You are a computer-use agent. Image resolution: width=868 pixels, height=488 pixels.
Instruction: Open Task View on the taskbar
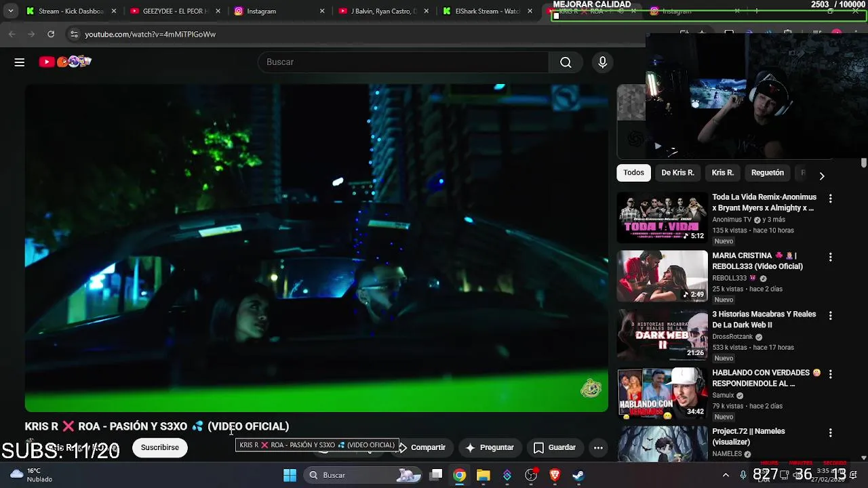coord(436,475)
